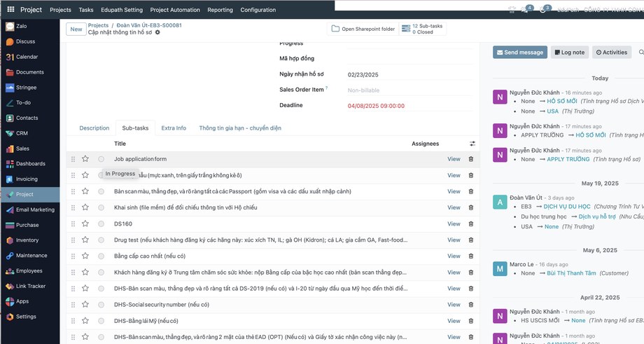Grab the drag handle of DS160 row
This screenshot has width=644, height=344.
[73, 224]
